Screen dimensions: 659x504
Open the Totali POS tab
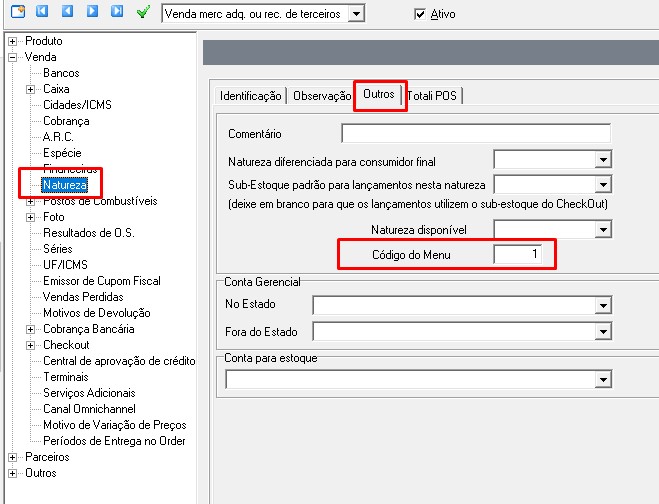click(x=433, y=96)
